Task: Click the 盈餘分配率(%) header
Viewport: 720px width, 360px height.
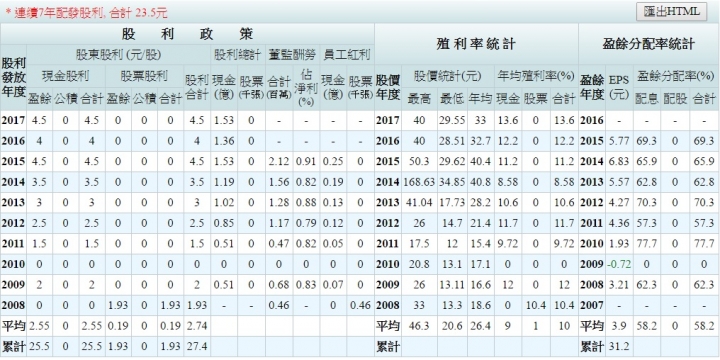Action: [x=675, y=76]
